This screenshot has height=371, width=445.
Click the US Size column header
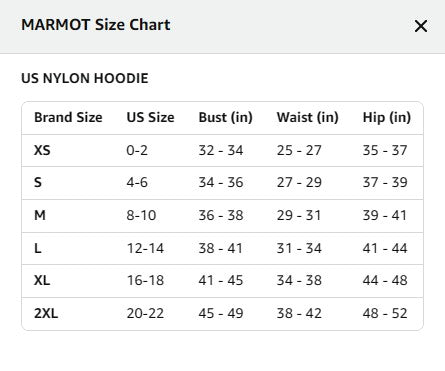pos(150,118)
